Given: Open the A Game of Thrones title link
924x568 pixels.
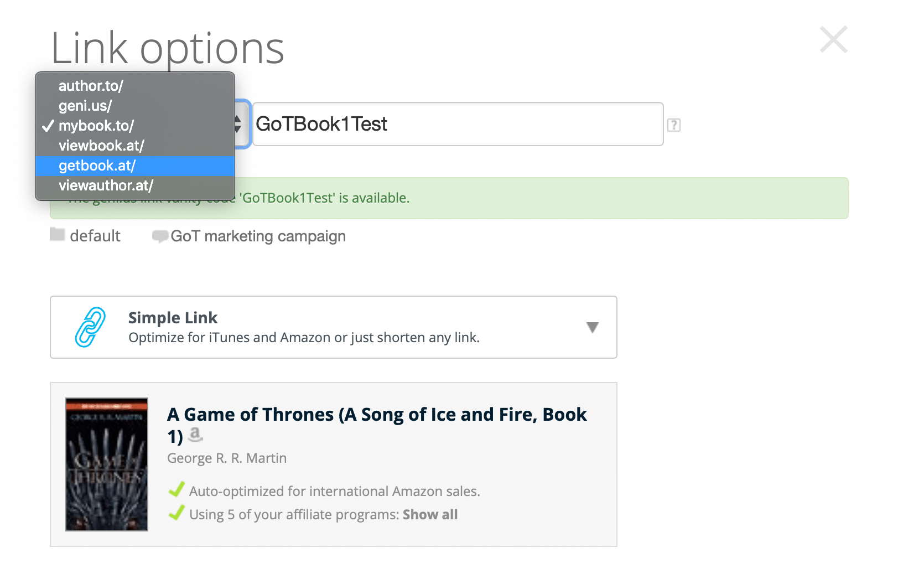Looking at the screenshot, I should pyautogui.click(x=377, y=414).
